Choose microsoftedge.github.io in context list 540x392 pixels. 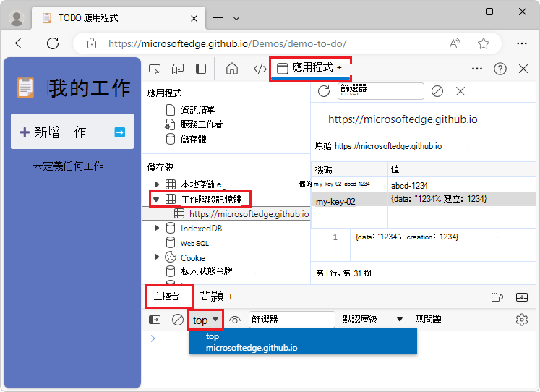303,348
